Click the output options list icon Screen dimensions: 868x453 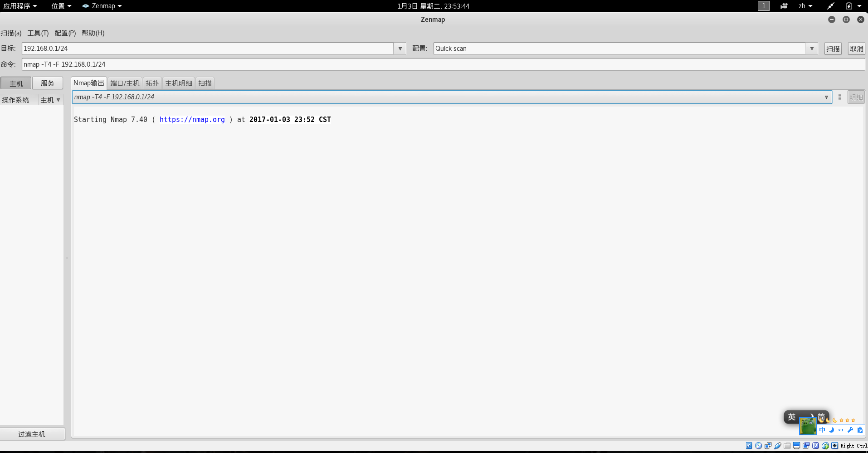click(x=839, y=97)
